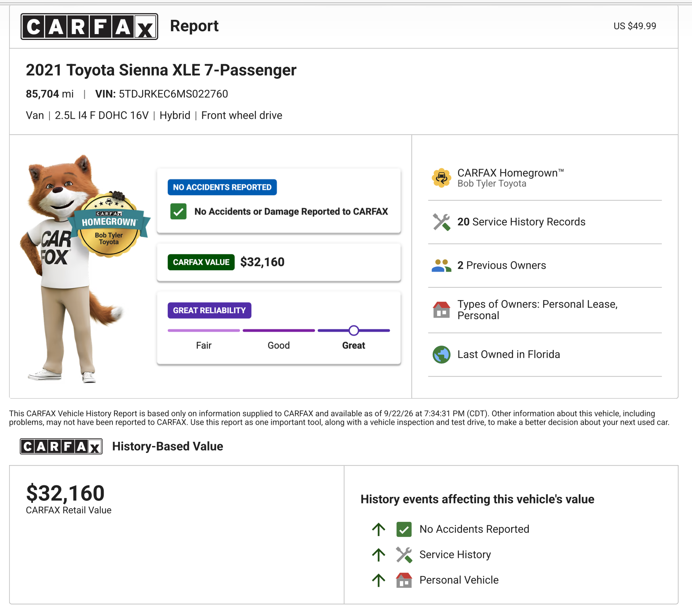Click the $32,160 value in CARFAX Value card
The image size is (692, 616).
[x=262, y=262]
